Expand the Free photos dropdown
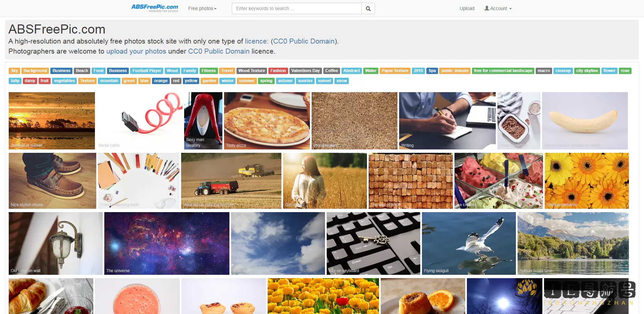The height and width of the screenshot is (314, 644). (x=202, y=8)
